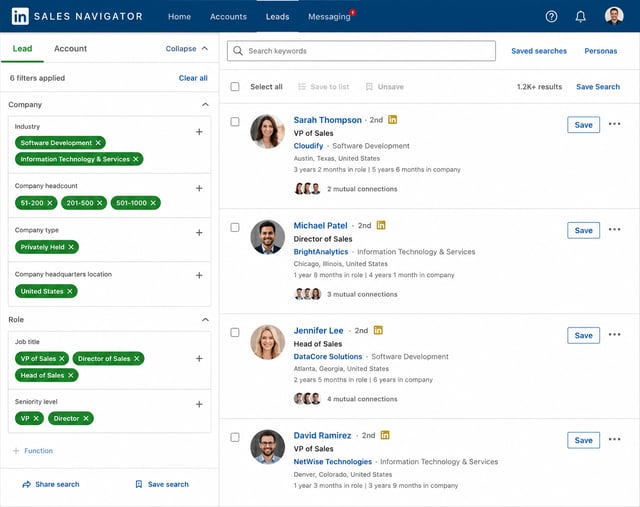Clear all applied filters

point(193,78)
